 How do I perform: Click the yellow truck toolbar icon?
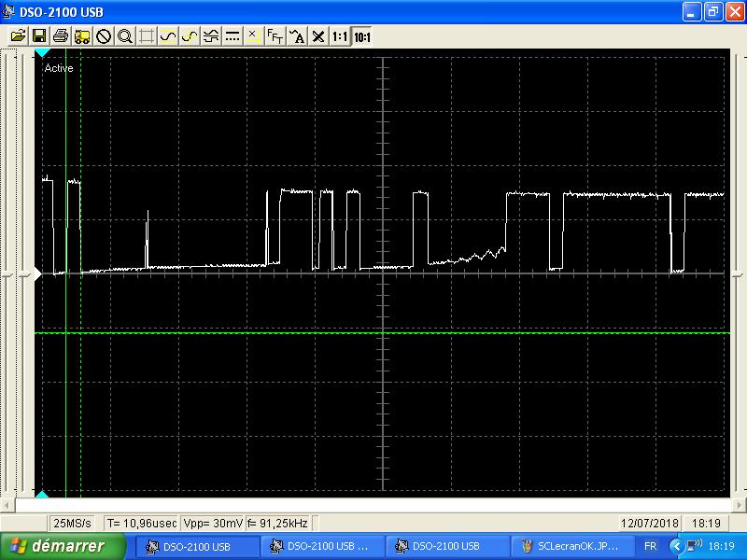[82, 36]
